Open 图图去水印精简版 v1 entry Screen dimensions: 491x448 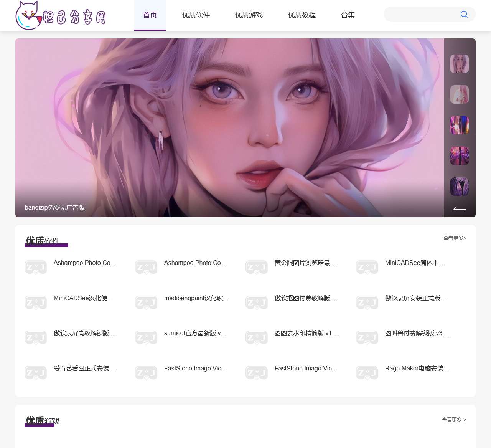pyautogui.click(x=307, y=333)
